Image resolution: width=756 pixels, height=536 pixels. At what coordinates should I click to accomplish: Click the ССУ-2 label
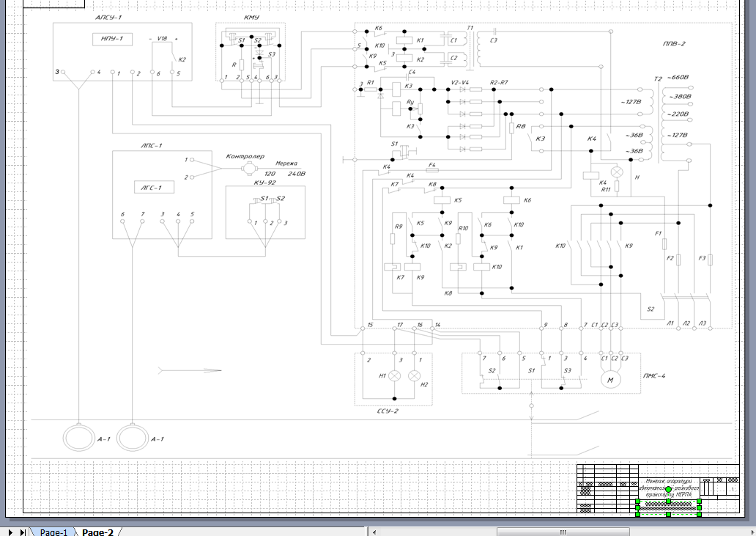coord(388,411)
